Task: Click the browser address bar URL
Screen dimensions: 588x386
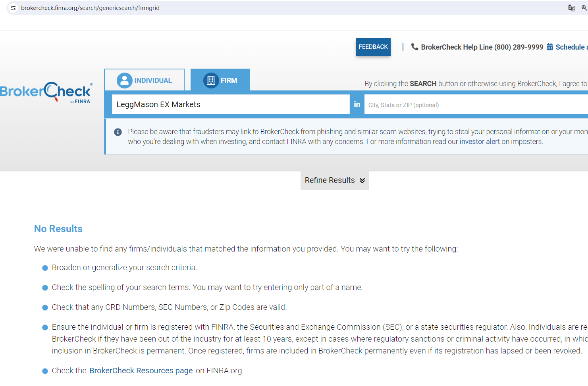Action: click(x=90, y=8)
